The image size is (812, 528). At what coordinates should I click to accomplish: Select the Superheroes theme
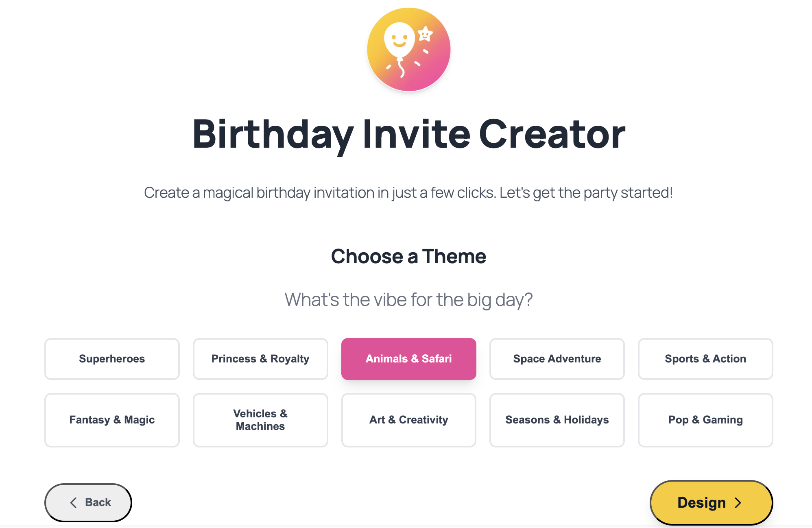point(111,359)
